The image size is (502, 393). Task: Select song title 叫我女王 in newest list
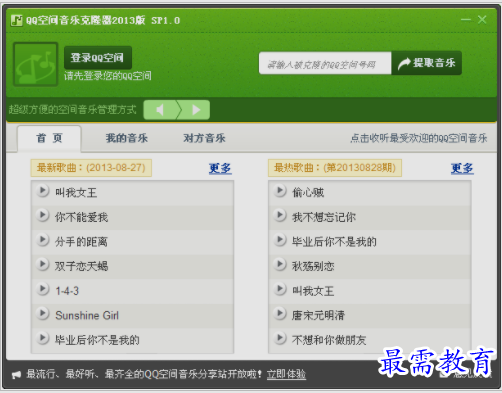[76, 192]
